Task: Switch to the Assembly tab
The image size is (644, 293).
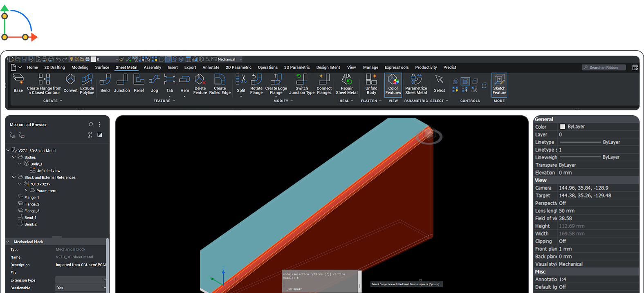Action: click(153, 67)
